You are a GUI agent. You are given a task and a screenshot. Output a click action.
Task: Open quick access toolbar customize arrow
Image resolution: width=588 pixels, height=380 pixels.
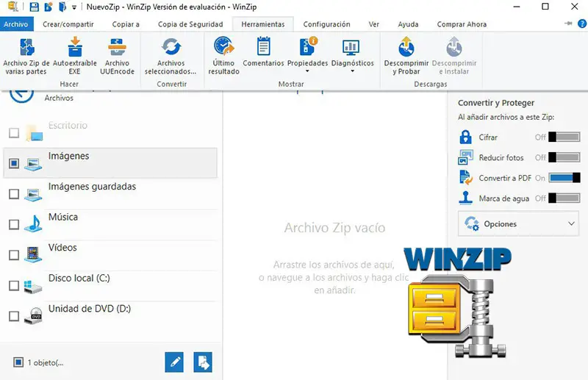click(74, 7)
